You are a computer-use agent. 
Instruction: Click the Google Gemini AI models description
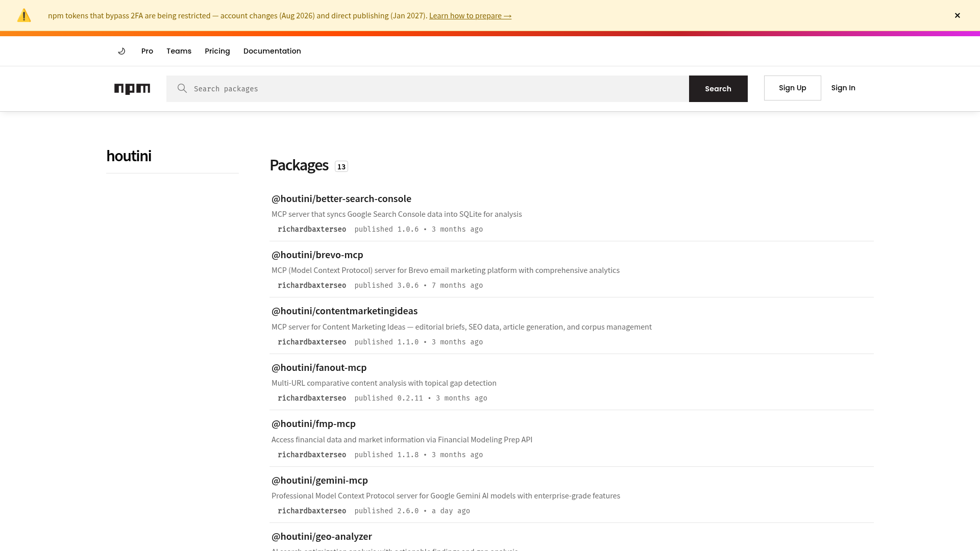point(446,496)
